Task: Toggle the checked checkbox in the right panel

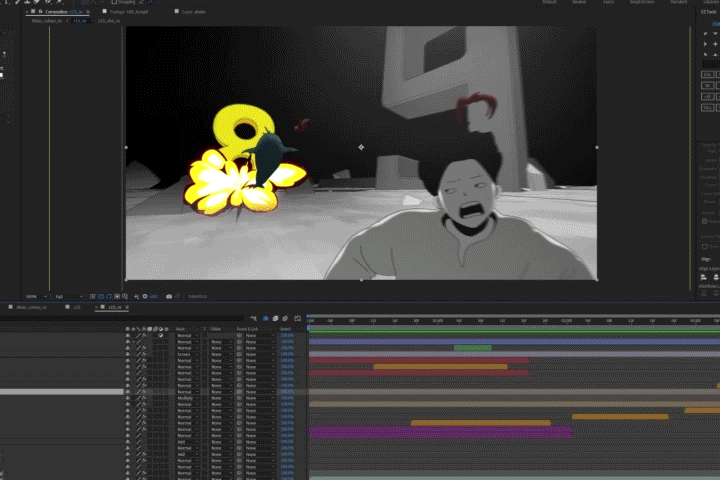Action: [705, 221]
